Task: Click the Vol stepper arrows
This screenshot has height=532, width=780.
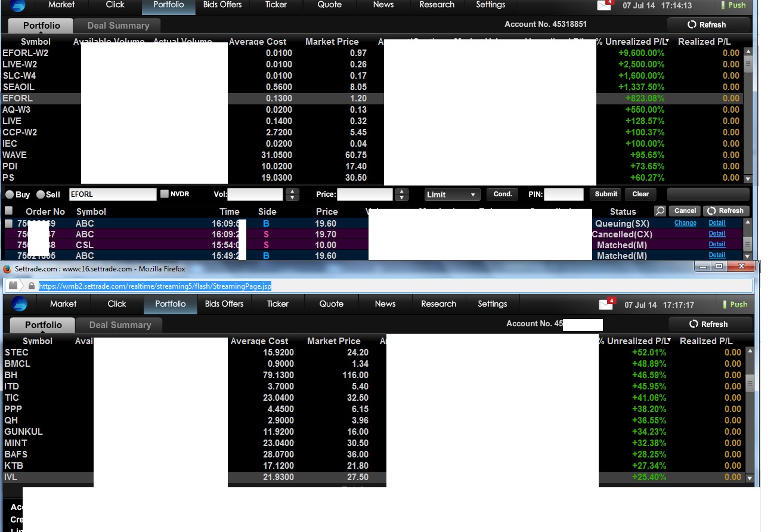Action: (292, 194)
